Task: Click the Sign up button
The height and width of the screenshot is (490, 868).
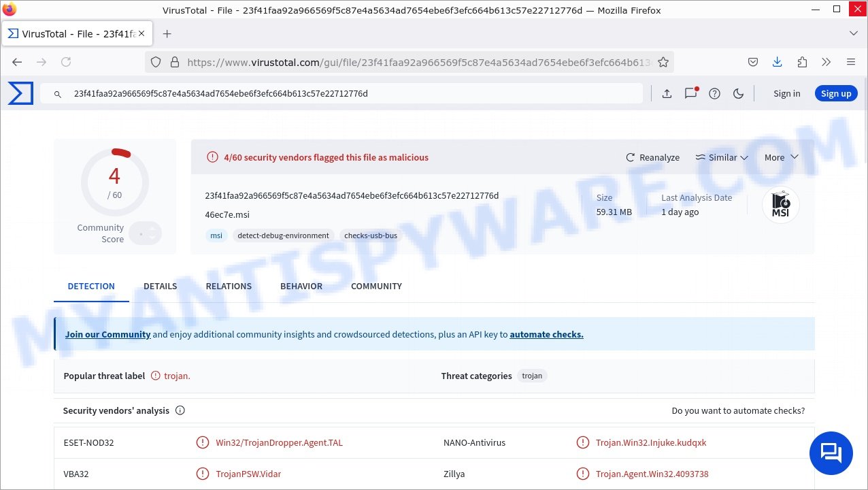Action: 836,94
